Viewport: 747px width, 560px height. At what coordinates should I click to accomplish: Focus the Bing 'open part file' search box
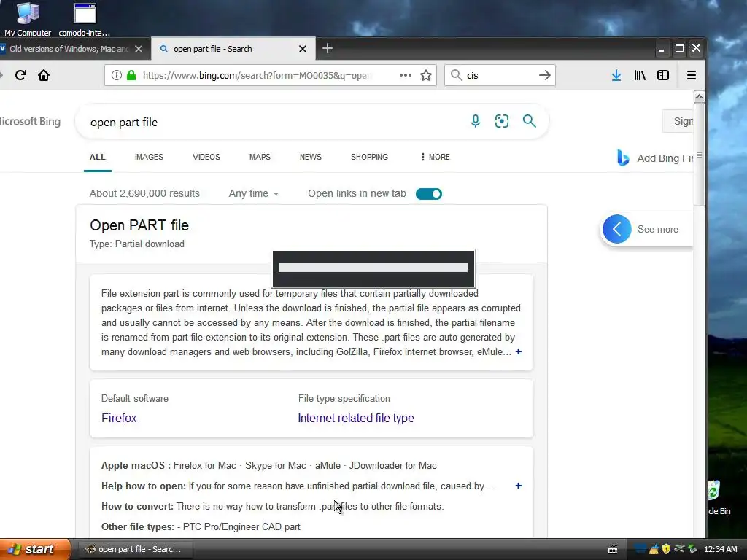[271, 122]
